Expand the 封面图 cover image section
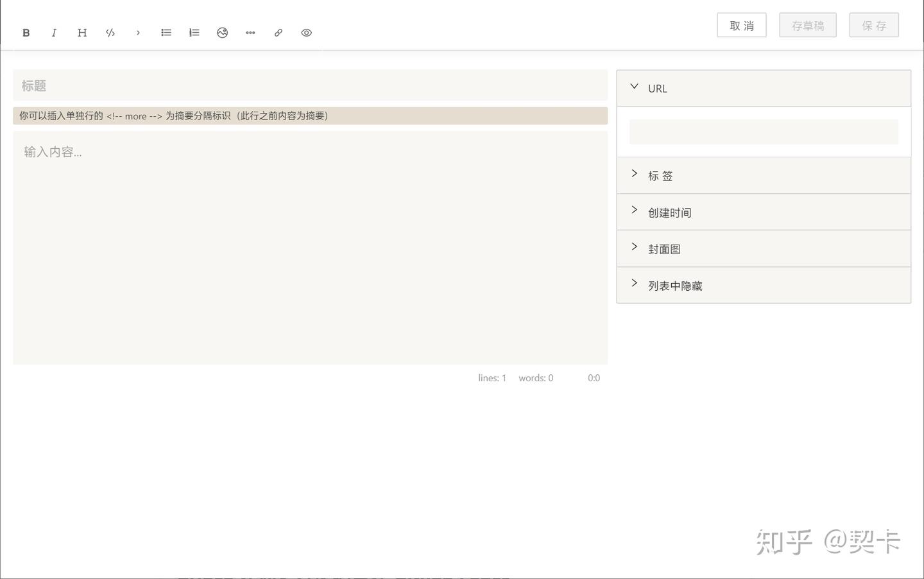924x579 pixels. tap(764, 249)
